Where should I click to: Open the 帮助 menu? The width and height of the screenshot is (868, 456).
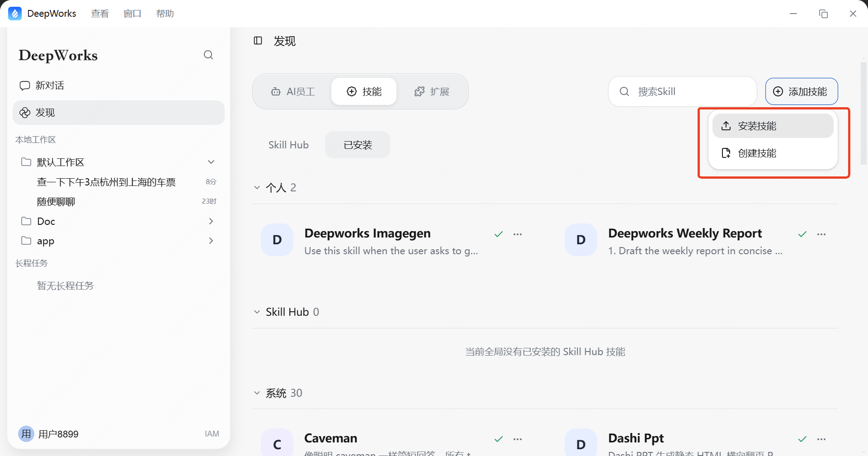(165, 14)
